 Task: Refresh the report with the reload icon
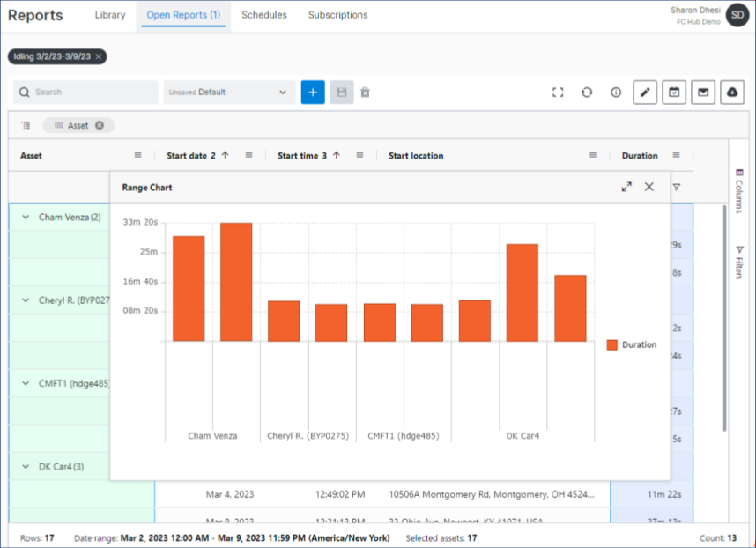[x=587, y=93]
